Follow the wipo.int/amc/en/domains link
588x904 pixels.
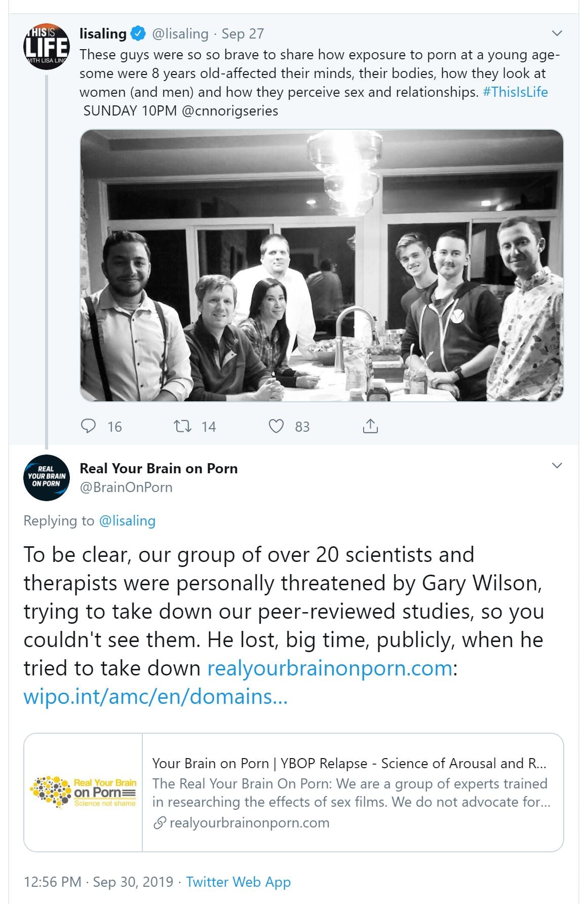[x=155, y=696]
